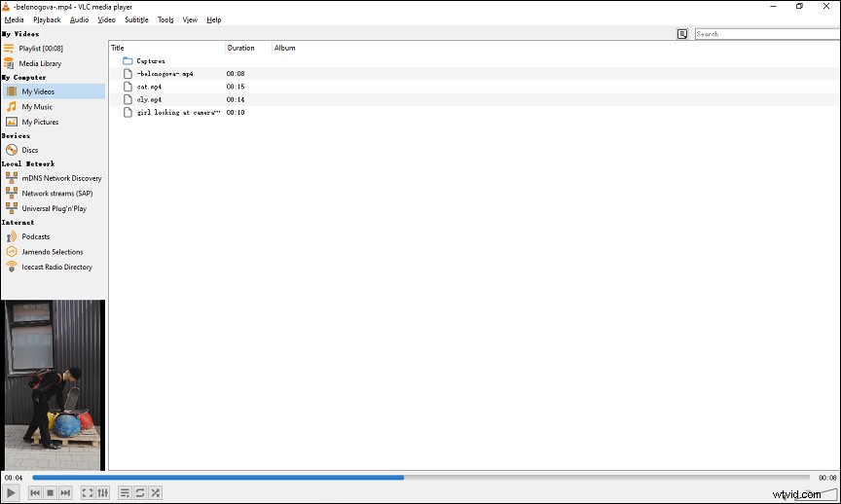
Task: Open Podcasts under Internet
Action: [36, 236]
